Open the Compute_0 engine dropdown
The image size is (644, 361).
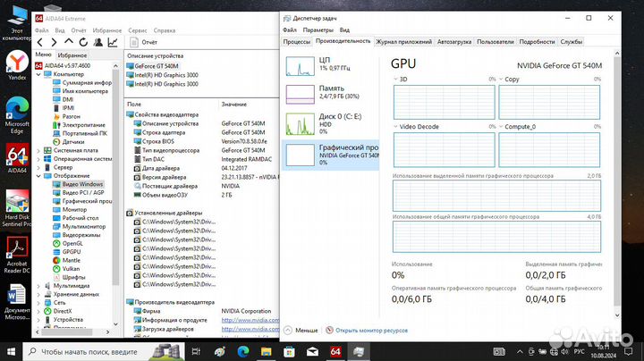[x=501, y=127]
